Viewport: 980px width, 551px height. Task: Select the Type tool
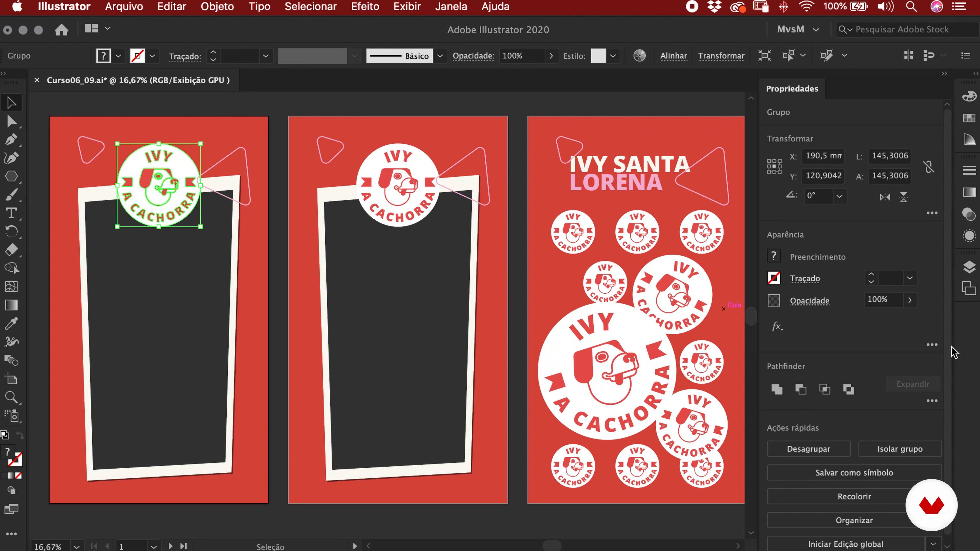point(11,213)
